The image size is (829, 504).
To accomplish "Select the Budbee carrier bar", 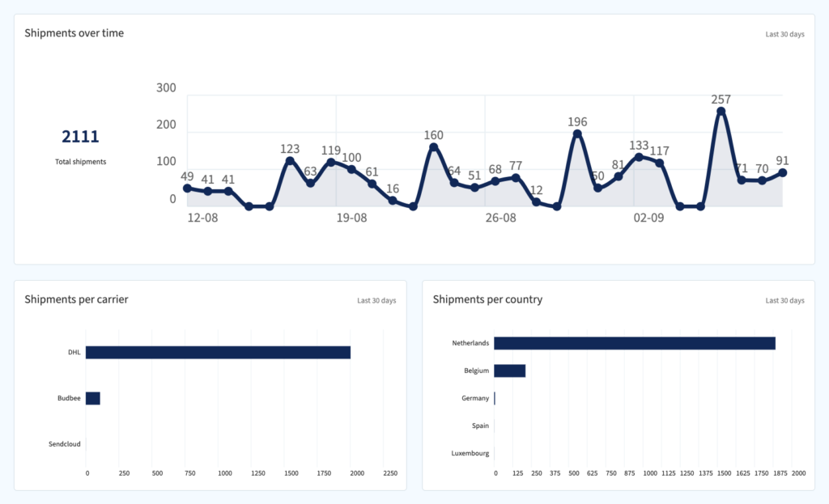I will (x=92, y=398).
